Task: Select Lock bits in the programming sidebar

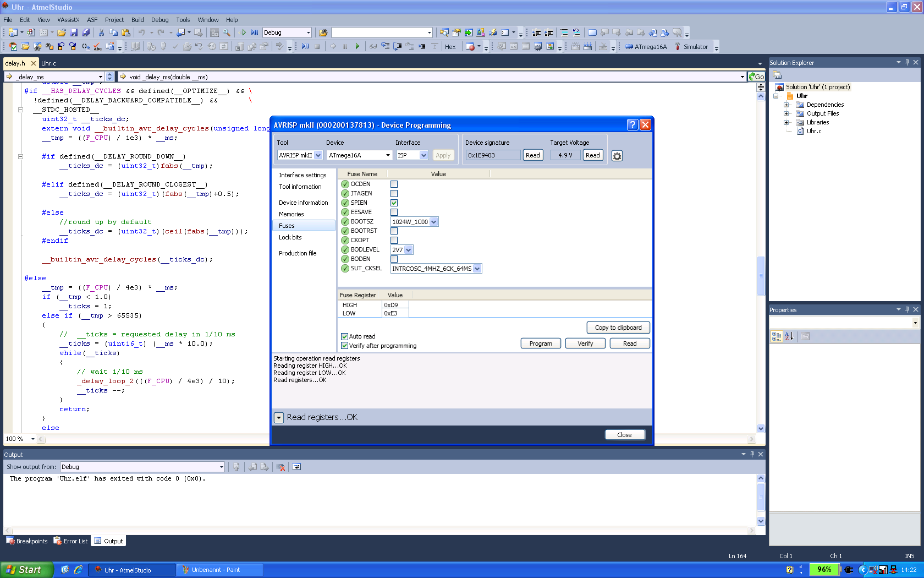Action: (x=290, y=237)
